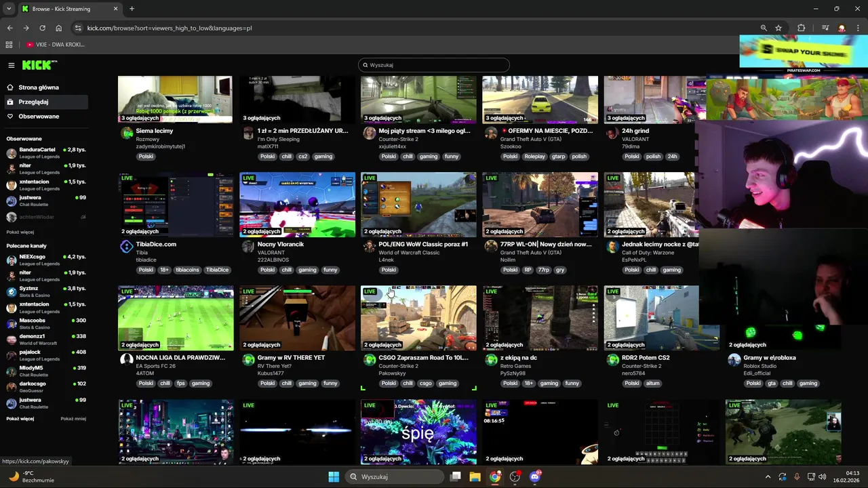Click the Mascoobs avatar icon
The height and width of the screenshot is (488, 868).
12,323
